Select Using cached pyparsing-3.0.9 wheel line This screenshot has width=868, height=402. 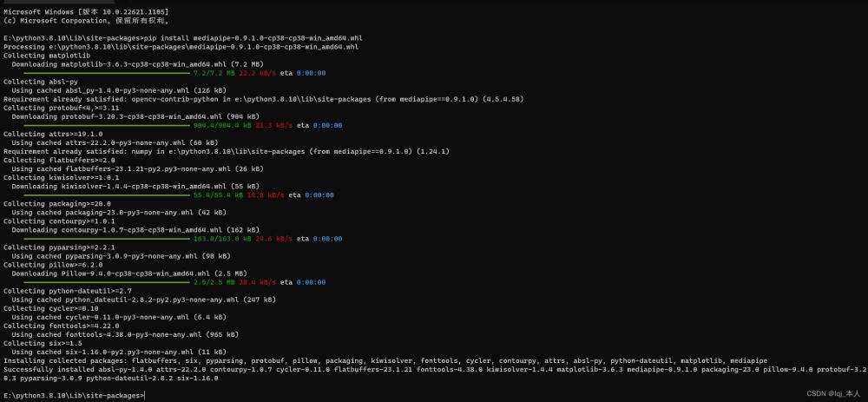(x=121, y=256)
